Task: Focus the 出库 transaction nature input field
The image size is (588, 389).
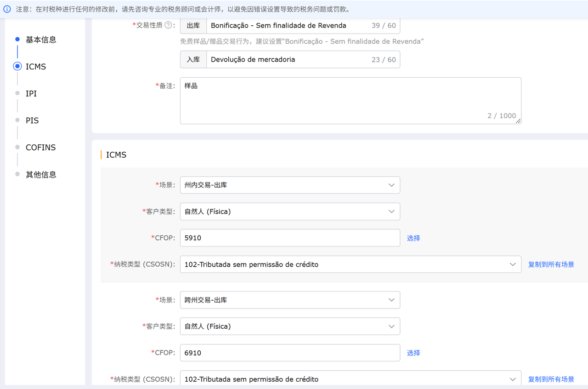Action: pyautogui.click(x=303, y=25)
